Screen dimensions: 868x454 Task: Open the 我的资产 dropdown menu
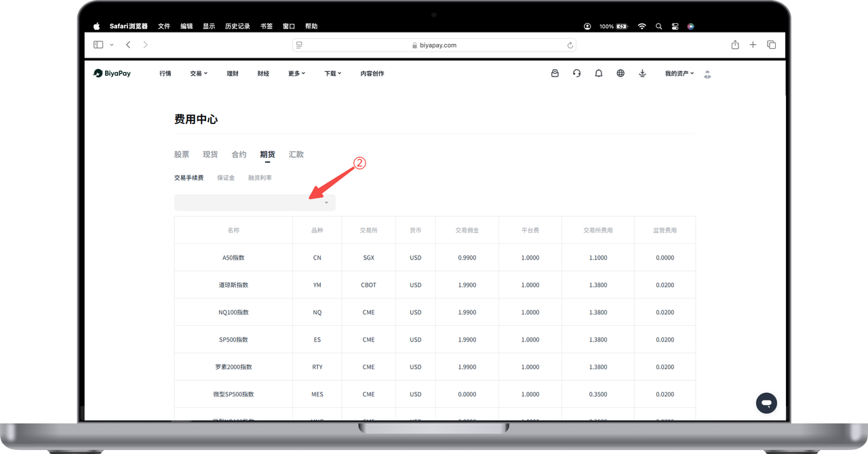[679, 73]
